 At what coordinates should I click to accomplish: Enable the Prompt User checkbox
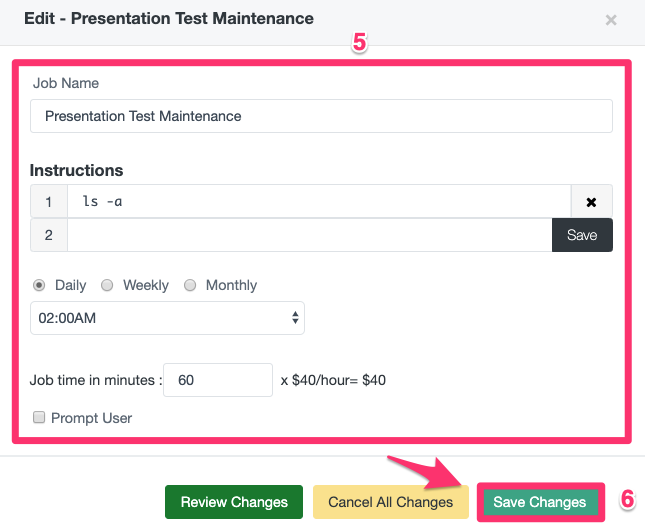[x=40, y=418]
